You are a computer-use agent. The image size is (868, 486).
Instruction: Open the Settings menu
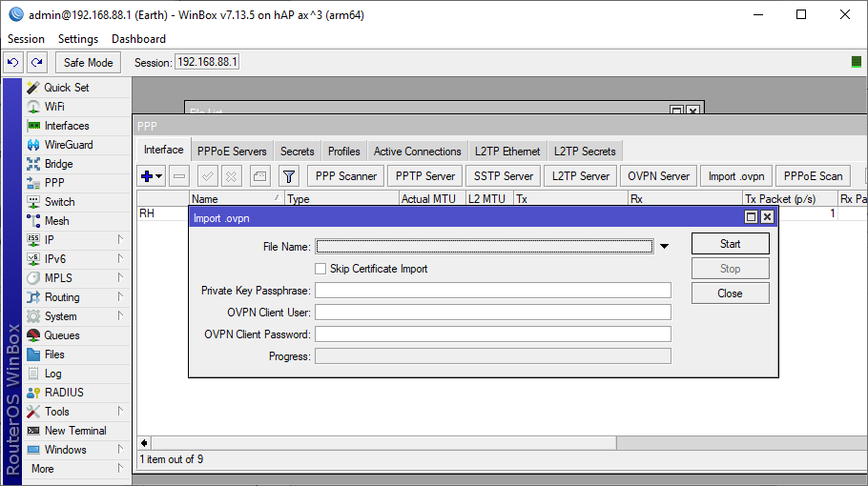(x=78, y=39)
